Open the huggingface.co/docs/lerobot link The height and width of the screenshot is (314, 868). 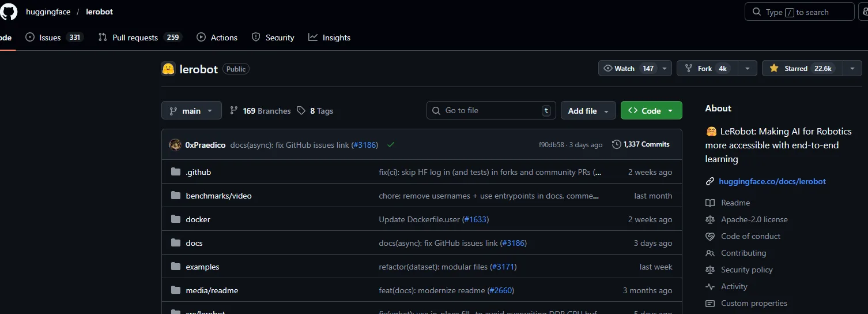[x=772, y=181]
